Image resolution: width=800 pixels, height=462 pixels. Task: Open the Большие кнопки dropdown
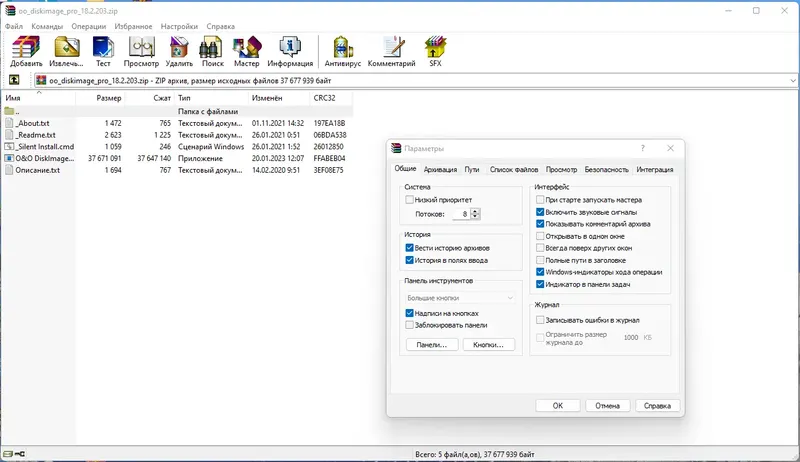[460, 298]
